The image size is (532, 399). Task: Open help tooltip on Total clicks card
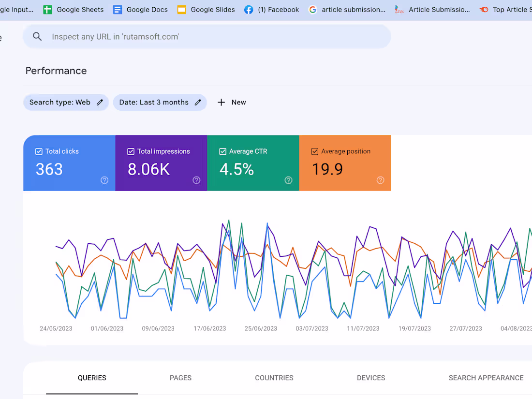[x=104, y=180]
